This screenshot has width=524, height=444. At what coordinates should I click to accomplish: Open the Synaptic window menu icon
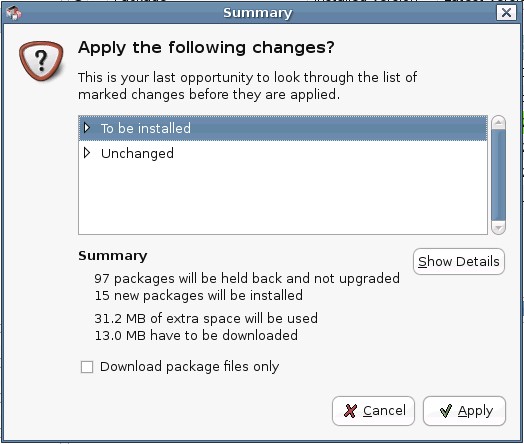pos(13,13)
